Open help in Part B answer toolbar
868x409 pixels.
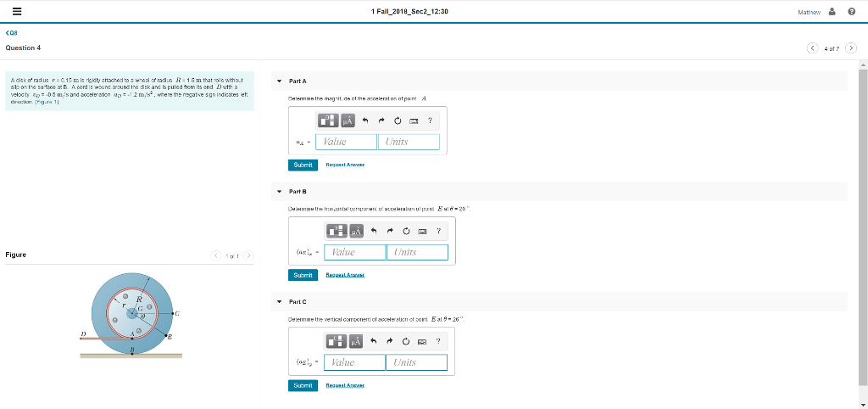click(x=438, y=231)
